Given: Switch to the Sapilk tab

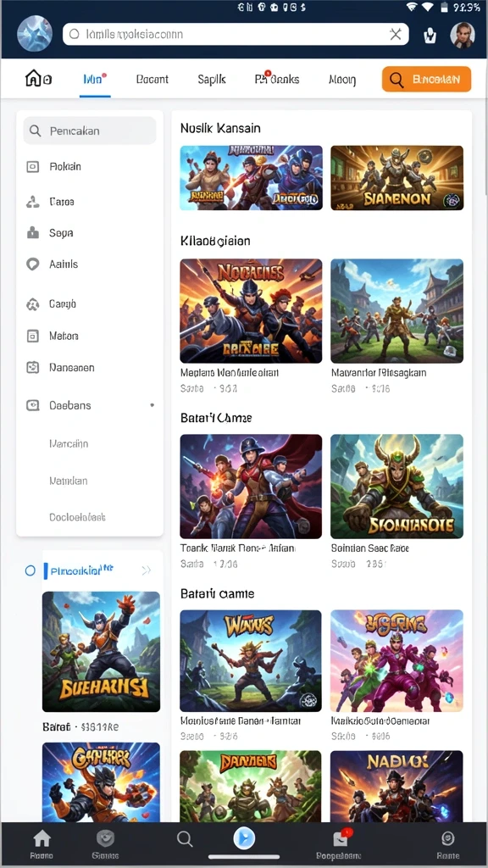Looking at the screenshot, I should click(212, 79).
